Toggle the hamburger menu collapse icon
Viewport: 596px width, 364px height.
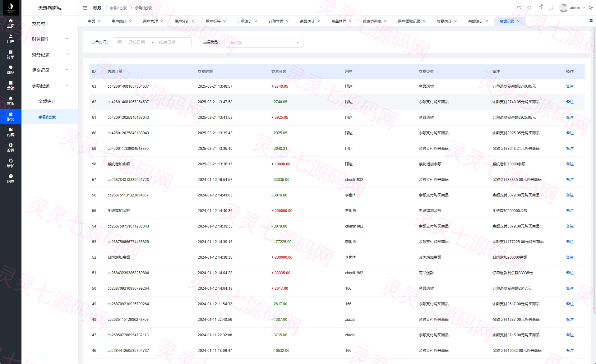85,8
